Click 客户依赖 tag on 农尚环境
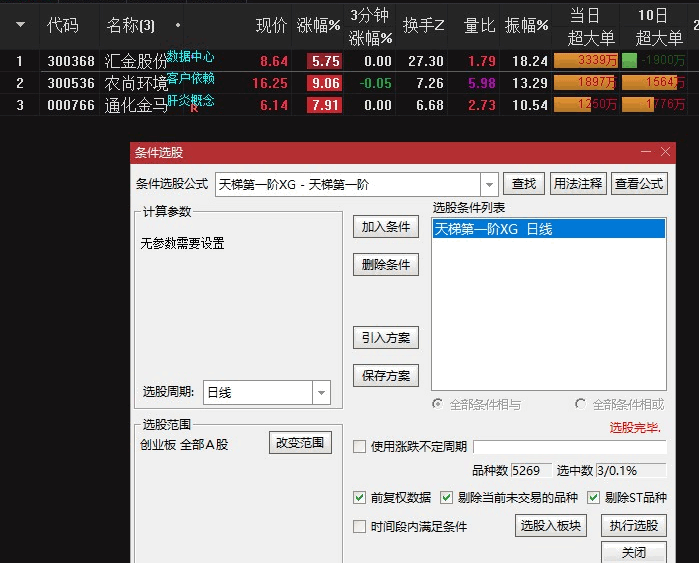 click(x=191, y=78)
